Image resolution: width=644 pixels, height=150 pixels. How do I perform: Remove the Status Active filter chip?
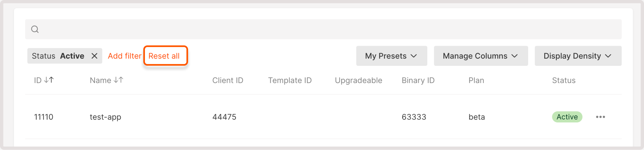coord(94,56)
